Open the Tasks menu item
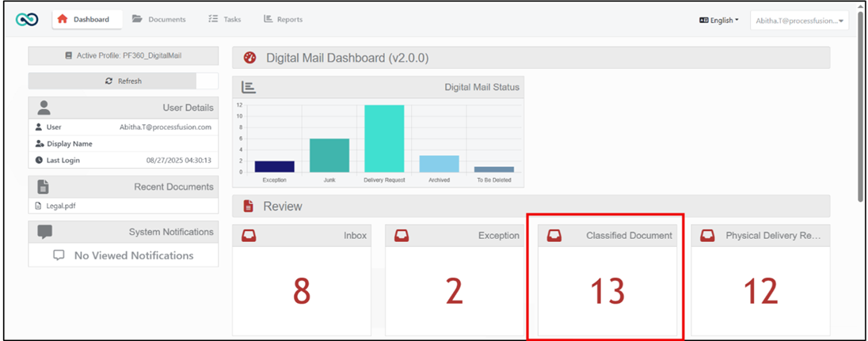 point(226,19)
